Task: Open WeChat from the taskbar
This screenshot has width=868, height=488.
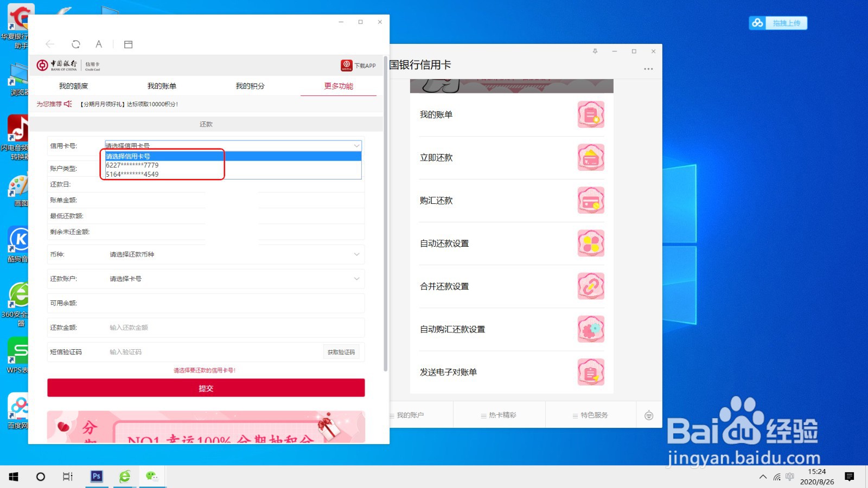Action: pyautogui.click(x=152, y=477)
